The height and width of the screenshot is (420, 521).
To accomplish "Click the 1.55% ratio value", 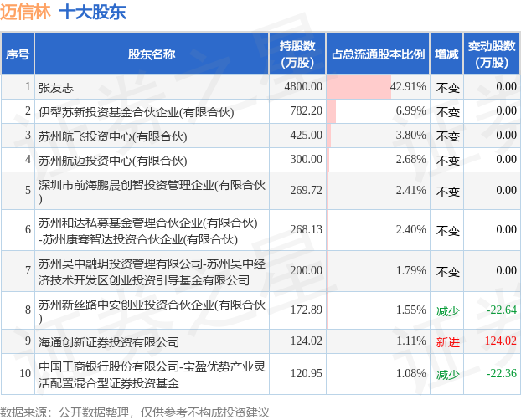I will click(410, 310).
